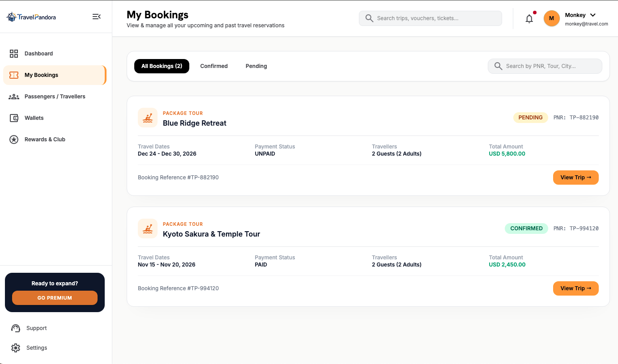Click the monkey@travel.com email text
Image resolution: width=618 pixels, height=364 pixels.
(x=586, y=24)
